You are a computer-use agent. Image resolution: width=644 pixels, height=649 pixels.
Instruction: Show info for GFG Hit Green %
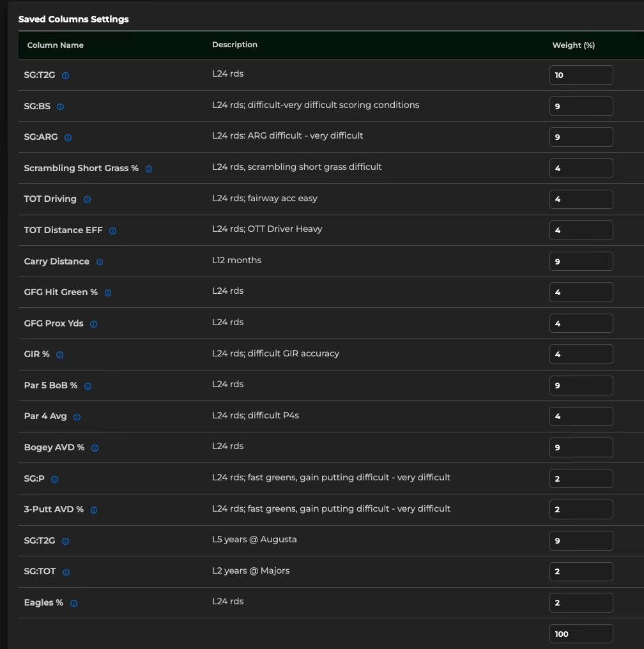tap(108, 293)
